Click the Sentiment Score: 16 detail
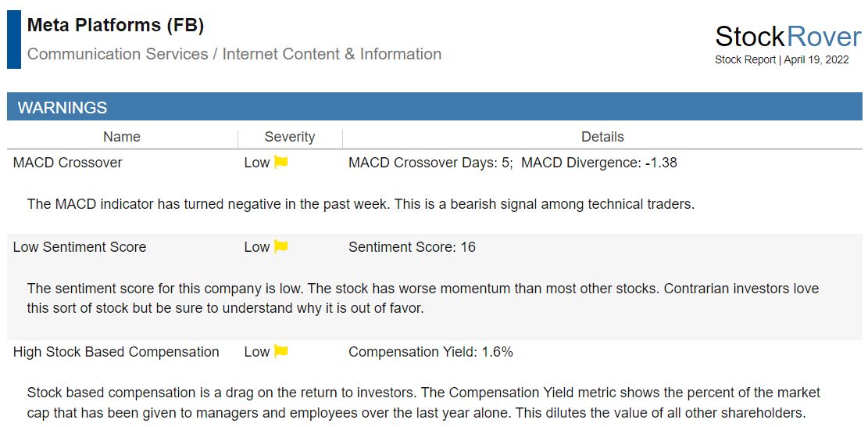 [x=412, y=247]
